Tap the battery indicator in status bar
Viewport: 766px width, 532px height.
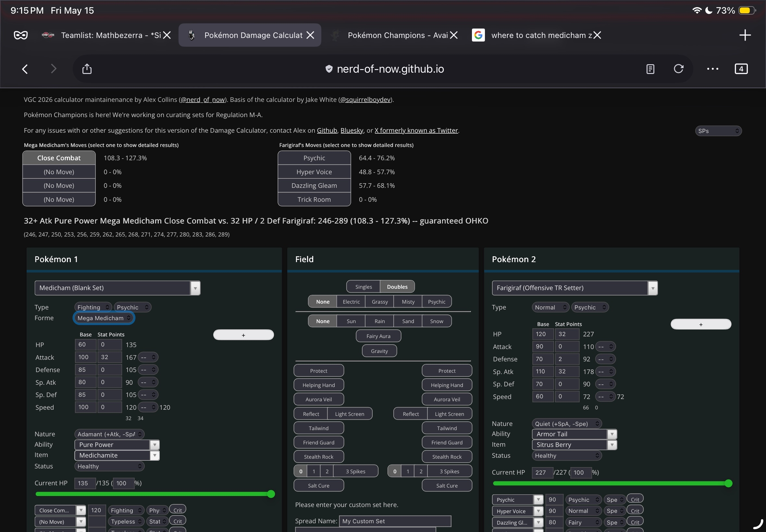[x=747, y=10]
